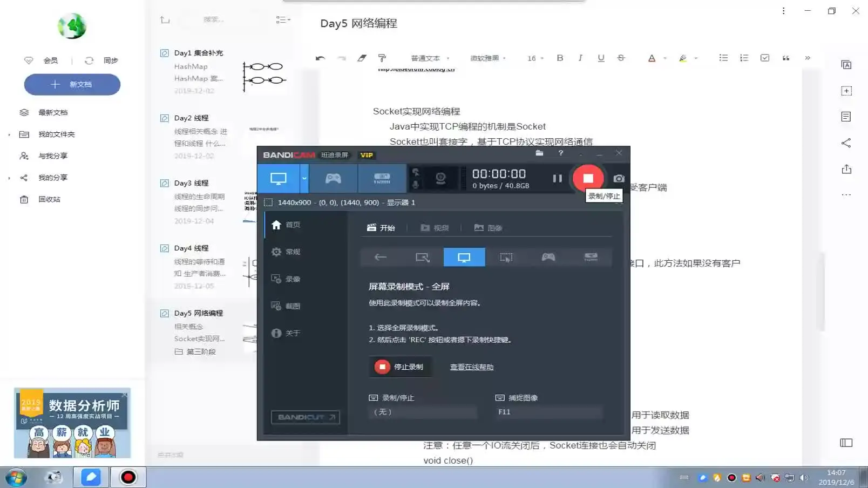The height and width of the screenshot is (488, 868).
Task: Choose fullscreen recording mode tile
Action: [464, 257]
